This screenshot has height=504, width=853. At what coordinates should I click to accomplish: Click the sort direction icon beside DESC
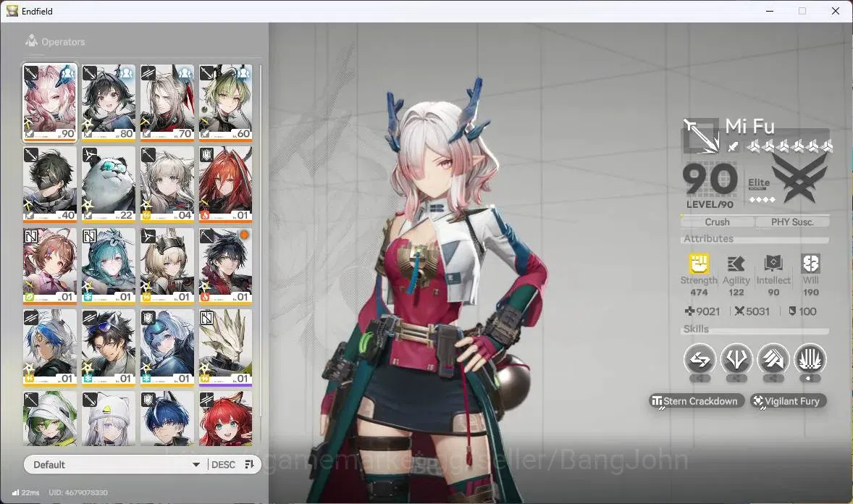250,464
